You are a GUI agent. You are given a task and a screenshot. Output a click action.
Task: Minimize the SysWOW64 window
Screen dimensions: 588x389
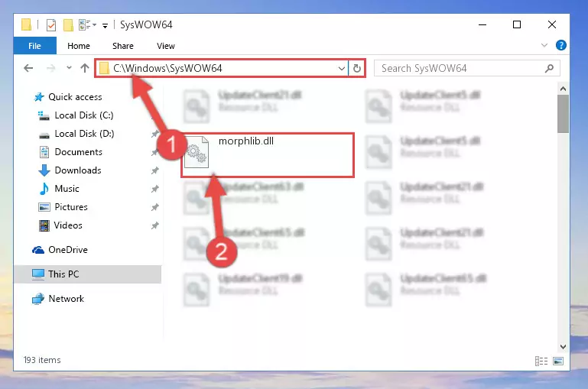(482, 24)
